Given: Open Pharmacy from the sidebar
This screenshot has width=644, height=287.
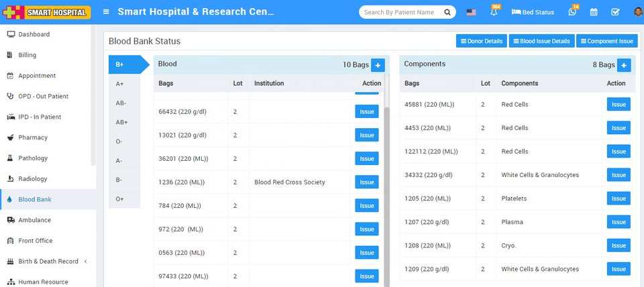Looking at the screenshot, I should [33, 137].
